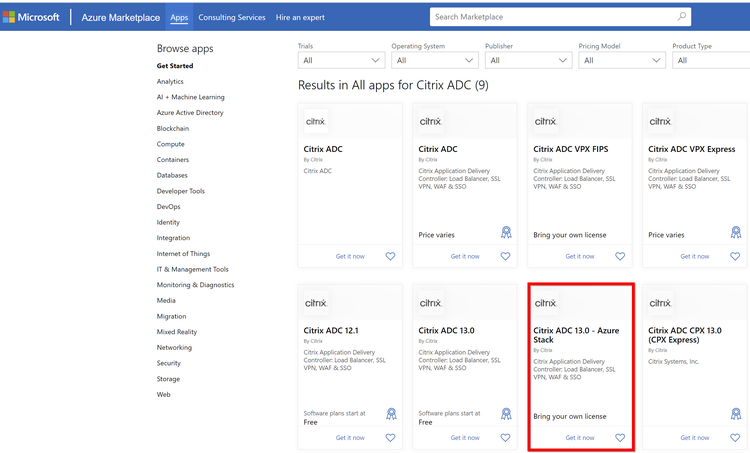
Task: Open Hire an expert tab
Action: [x=300, y=18]
